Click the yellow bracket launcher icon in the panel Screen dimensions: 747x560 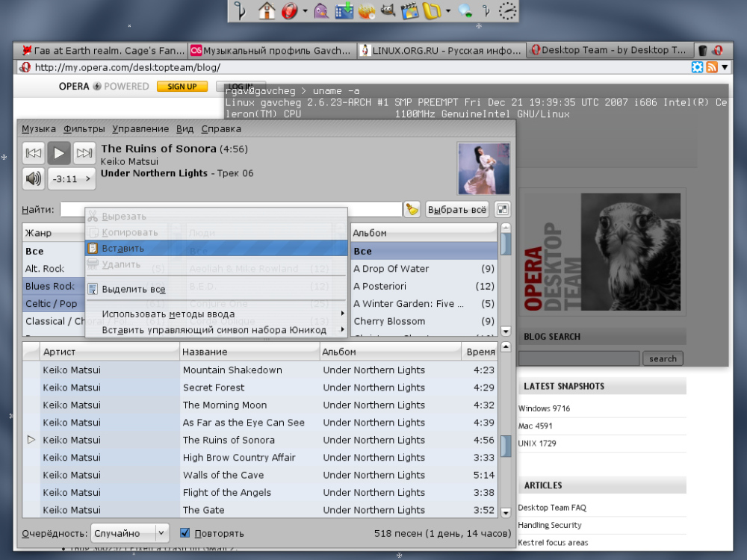[x=432, y=10]
